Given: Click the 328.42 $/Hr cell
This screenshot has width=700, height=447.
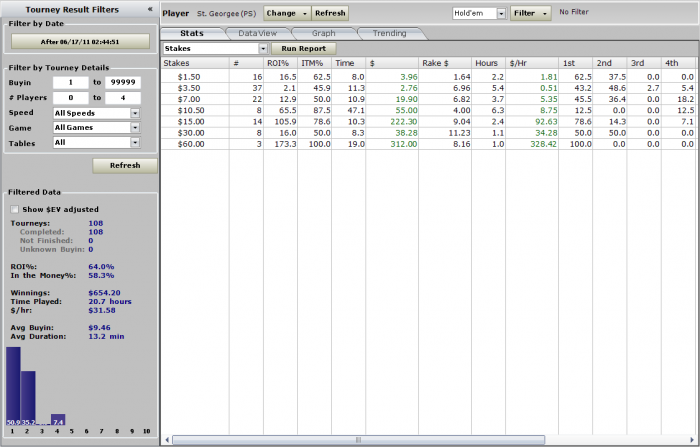Looking at the screenshot, I should tap(532, 144).
